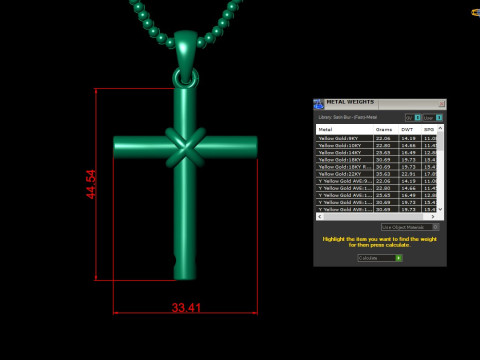
Task: Click the SPG column header
Action: [x=429, y=129]
